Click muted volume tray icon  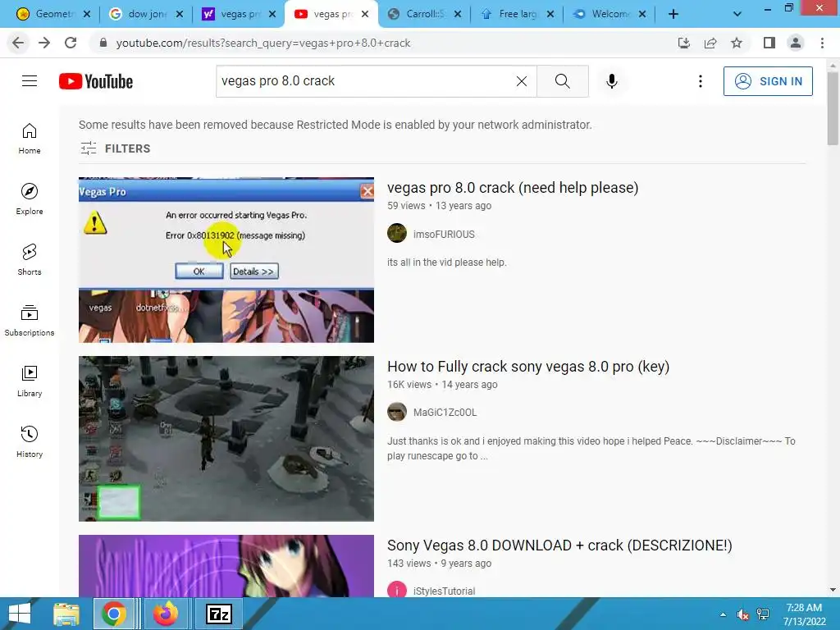click(742, 614)
